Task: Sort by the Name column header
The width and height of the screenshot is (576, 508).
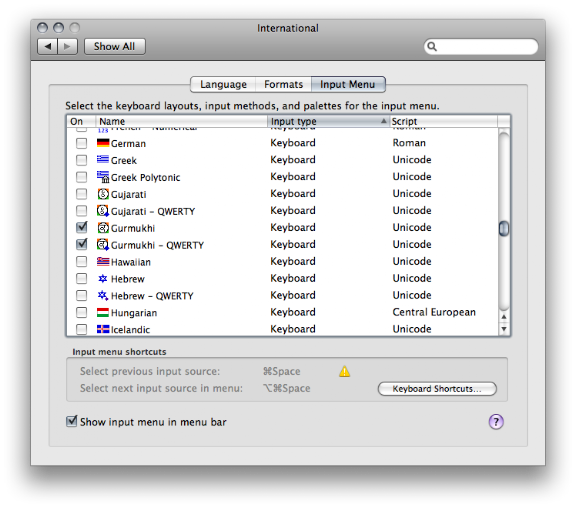Action: [x=181, y=121]
